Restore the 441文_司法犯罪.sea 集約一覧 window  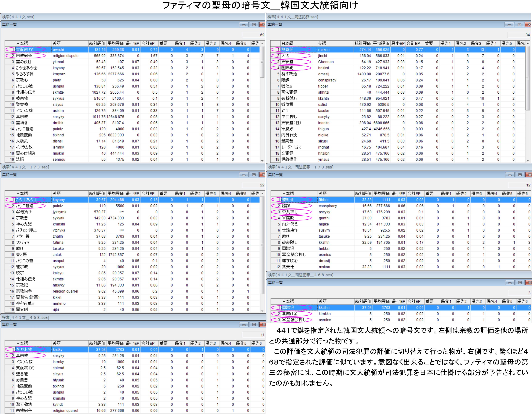tap(519, 25)
